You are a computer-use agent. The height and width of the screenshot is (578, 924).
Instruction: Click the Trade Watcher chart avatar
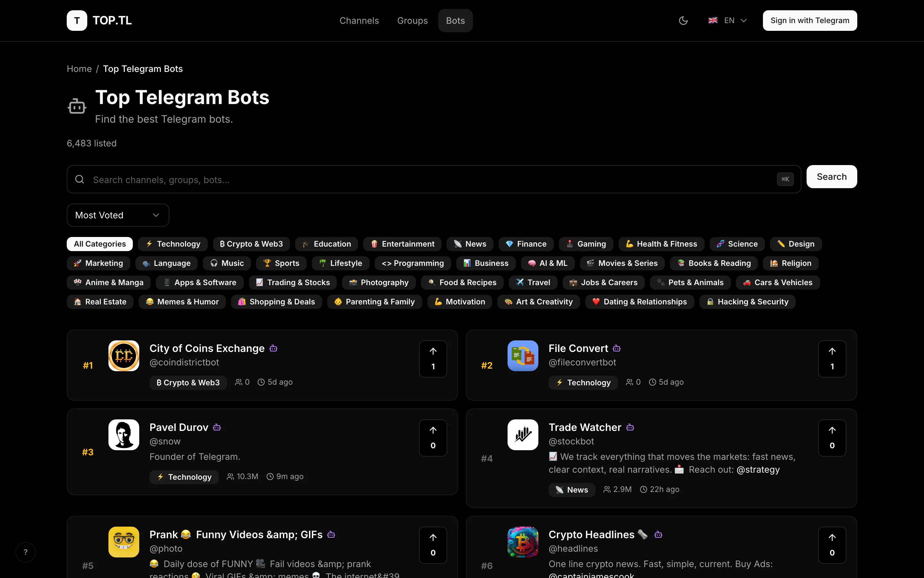coord(523,435)
